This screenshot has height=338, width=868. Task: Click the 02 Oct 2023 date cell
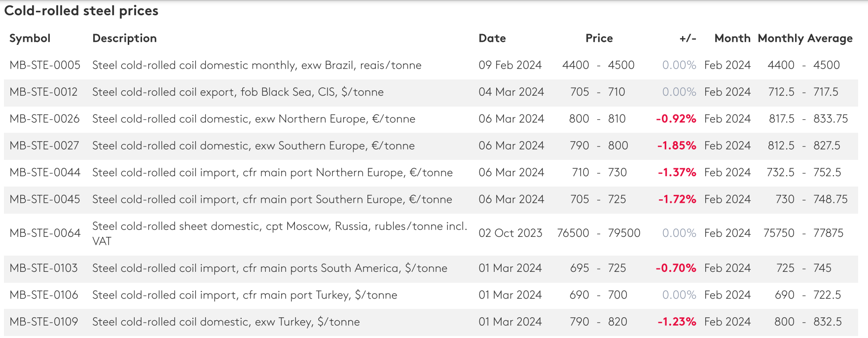pyautogui.click(x=510, y=233)
